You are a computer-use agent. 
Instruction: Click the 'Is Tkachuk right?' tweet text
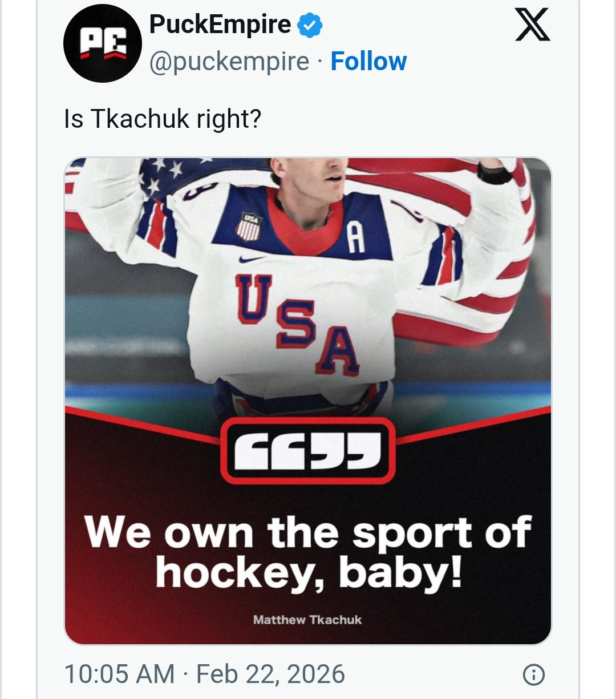(163, 119)
